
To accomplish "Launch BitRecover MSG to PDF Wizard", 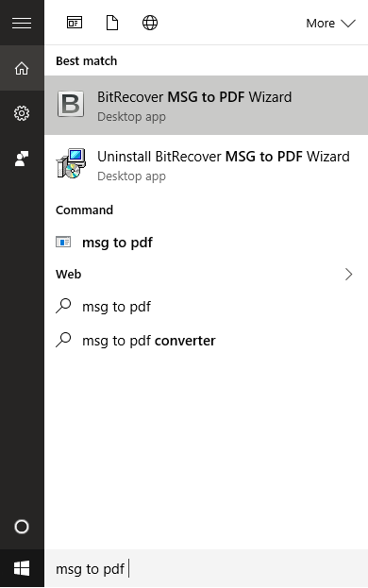I will point(206,106).
